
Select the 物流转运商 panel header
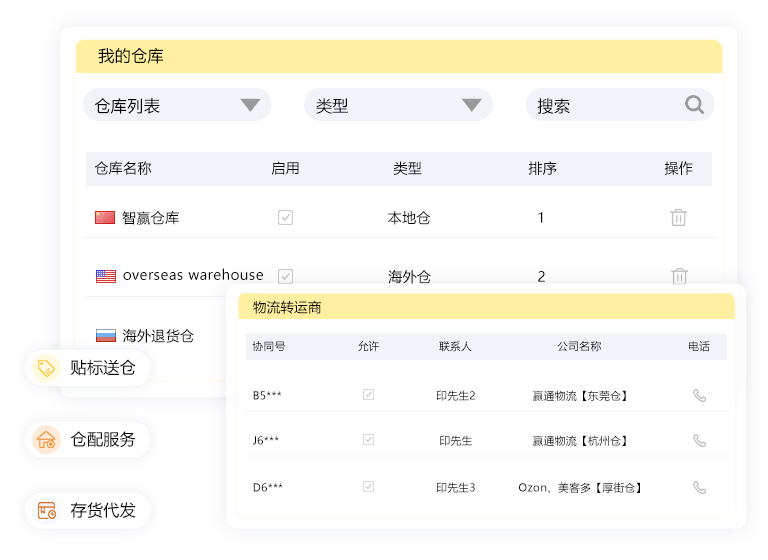(287, 307)
